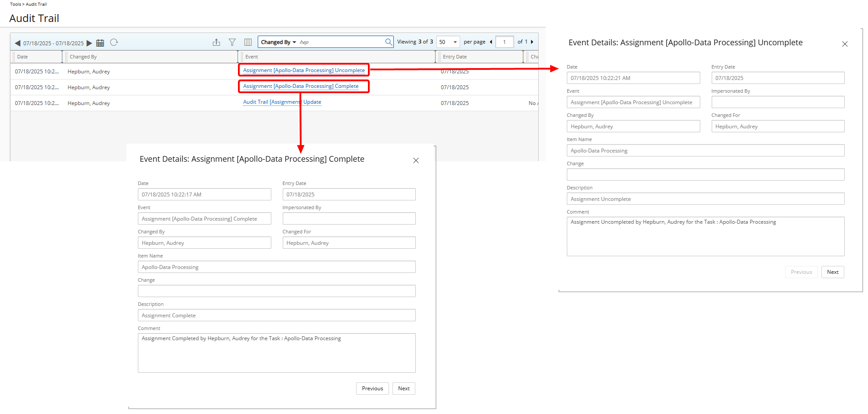
Task: Click the next page arrow near pagination
Action: [x=532, y=41]
